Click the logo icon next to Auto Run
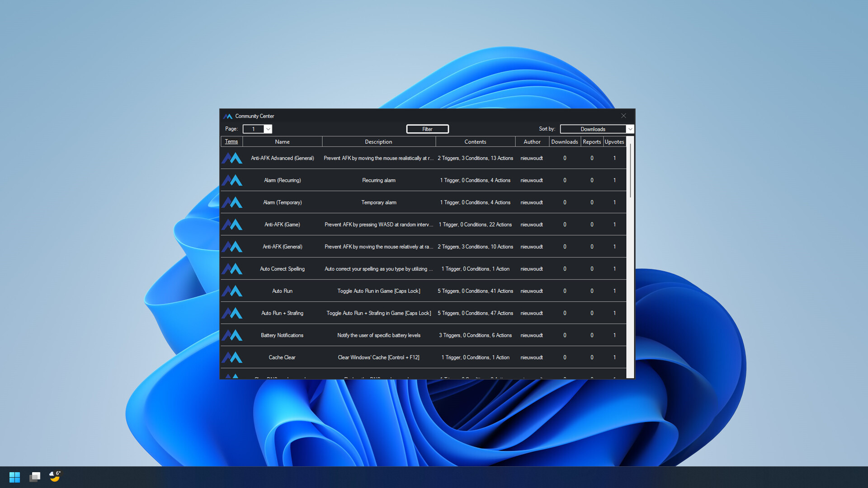 232,291
